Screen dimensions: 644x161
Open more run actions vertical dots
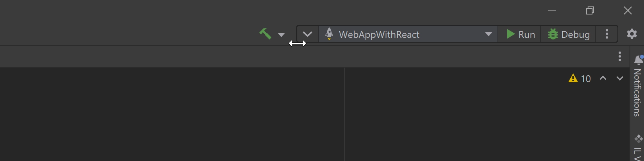607,34
